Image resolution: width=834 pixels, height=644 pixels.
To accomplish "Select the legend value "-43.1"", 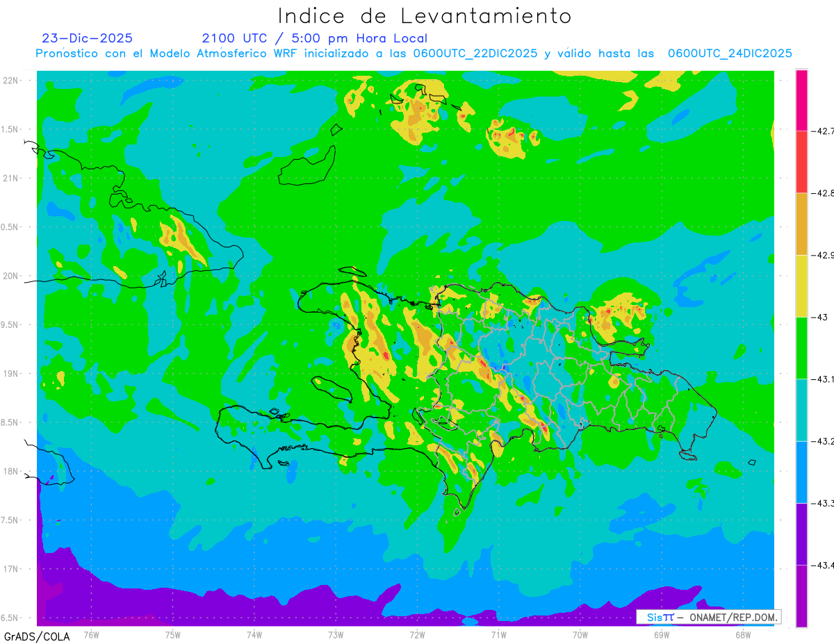I will 822,379.
